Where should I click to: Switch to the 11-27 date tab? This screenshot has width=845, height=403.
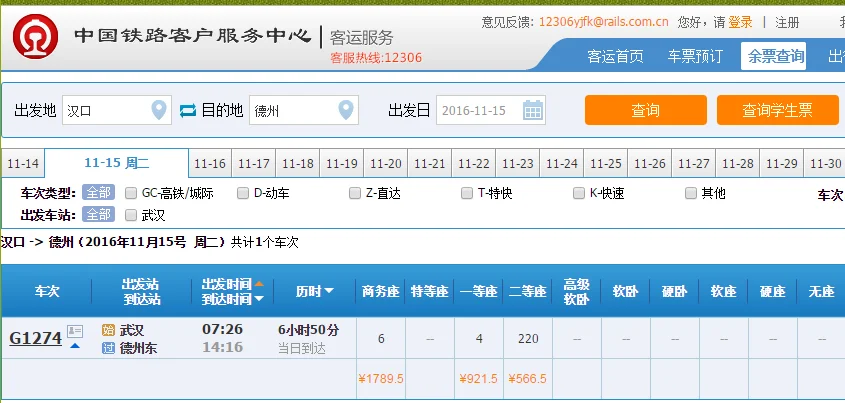[694, 163]
